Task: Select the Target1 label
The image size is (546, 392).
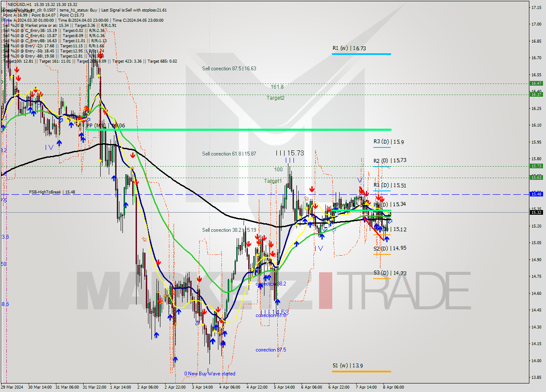Action: [x=273, y=181]
